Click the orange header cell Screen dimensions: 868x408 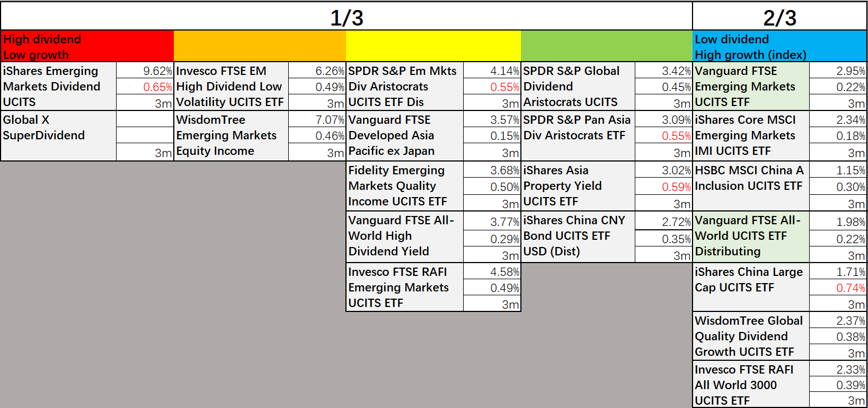pyautogui.click(x=259, y=47)
